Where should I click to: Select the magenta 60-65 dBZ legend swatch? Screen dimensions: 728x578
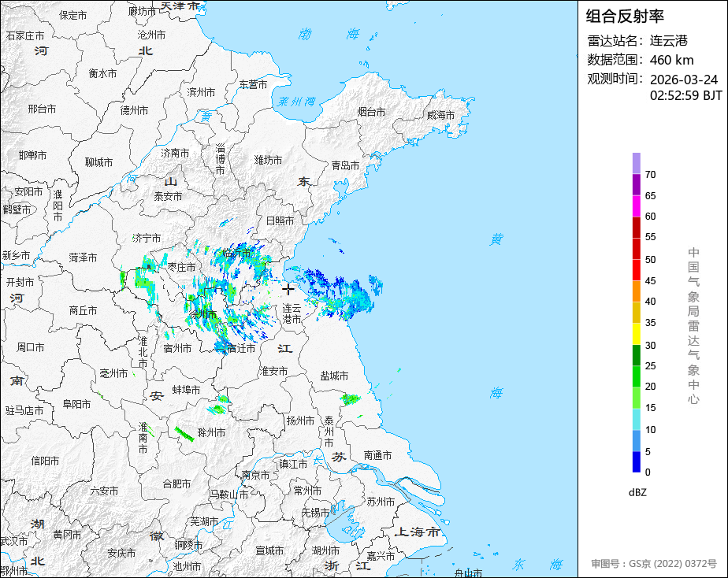[x=637, y=206]
